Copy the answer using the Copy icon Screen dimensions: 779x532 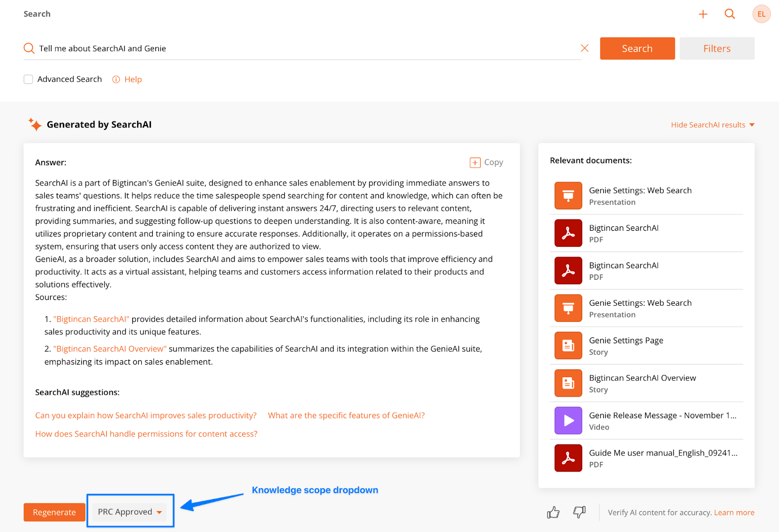coord(475,163)
